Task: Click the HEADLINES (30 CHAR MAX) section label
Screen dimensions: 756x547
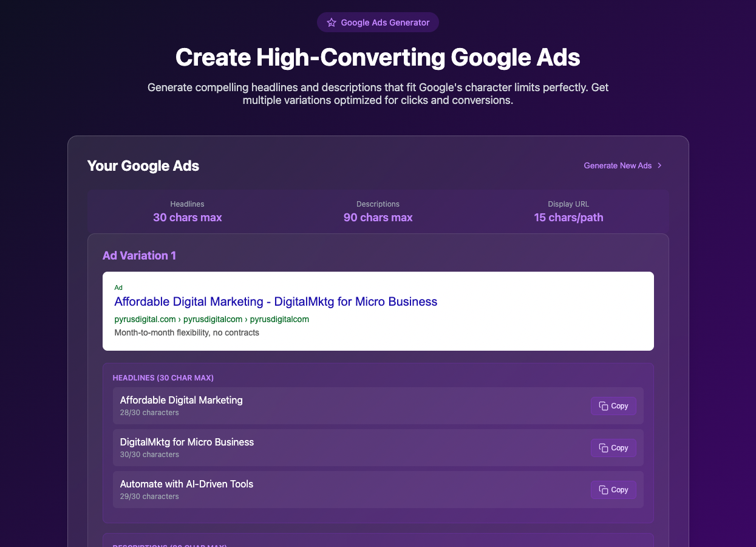Action: tap(163, 378)
